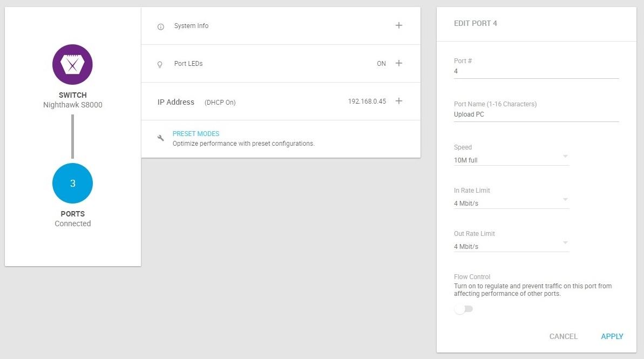This screenshot has height=359, width=644.
Task: Expand System Info with plus icon
Action: 398,25
